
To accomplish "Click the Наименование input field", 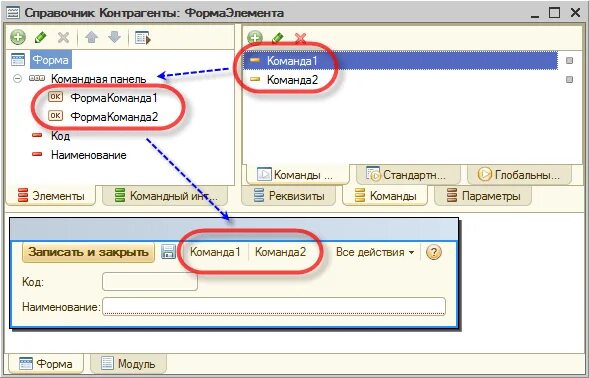I will tap(274, 306).
